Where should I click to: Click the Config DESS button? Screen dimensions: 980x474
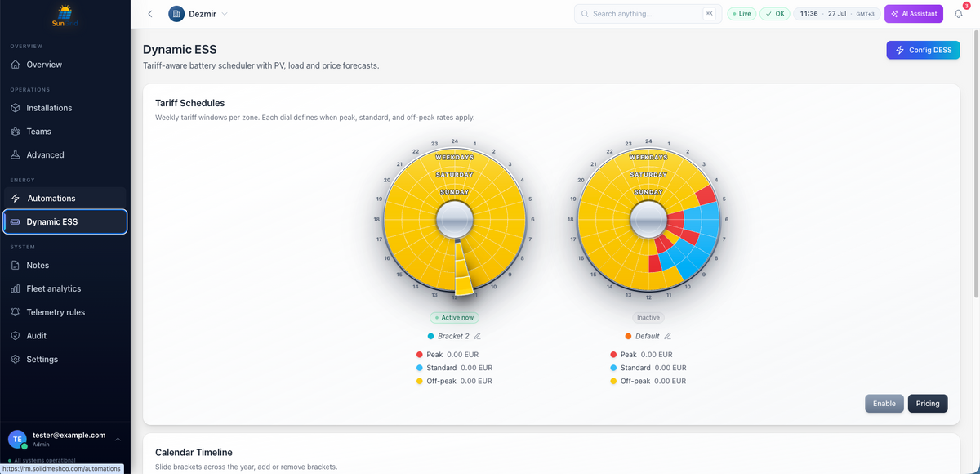(924, 50)
